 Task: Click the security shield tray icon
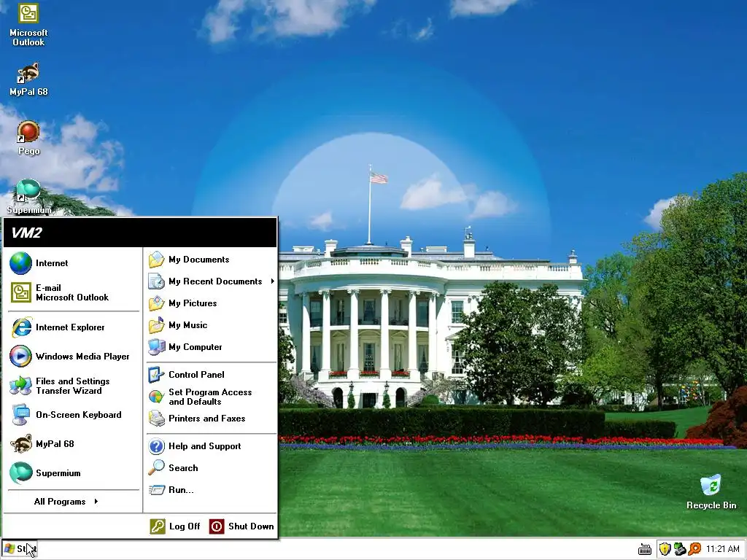(x=665, y=549)
